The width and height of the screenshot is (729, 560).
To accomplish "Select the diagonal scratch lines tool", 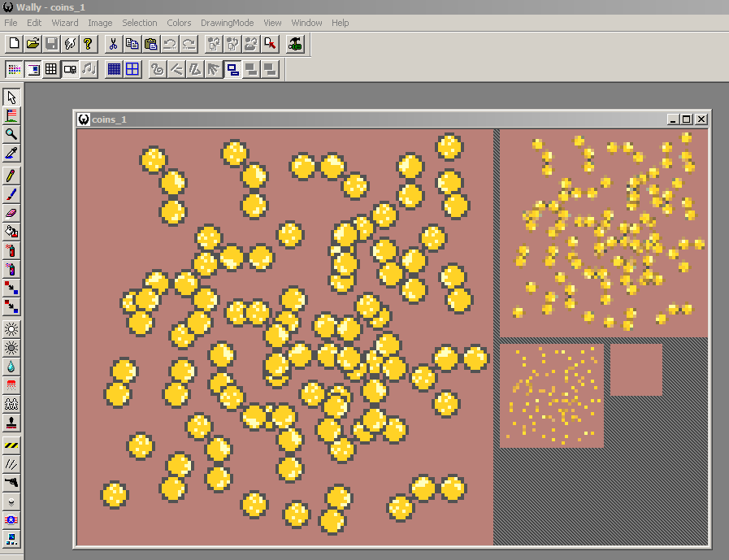I will pos(11,464).
